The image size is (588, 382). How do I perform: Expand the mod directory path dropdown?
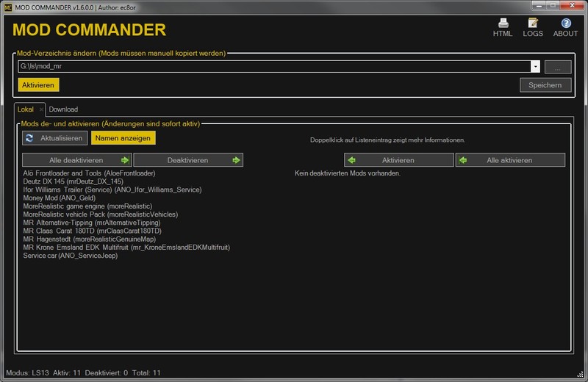tap(535, 67)
